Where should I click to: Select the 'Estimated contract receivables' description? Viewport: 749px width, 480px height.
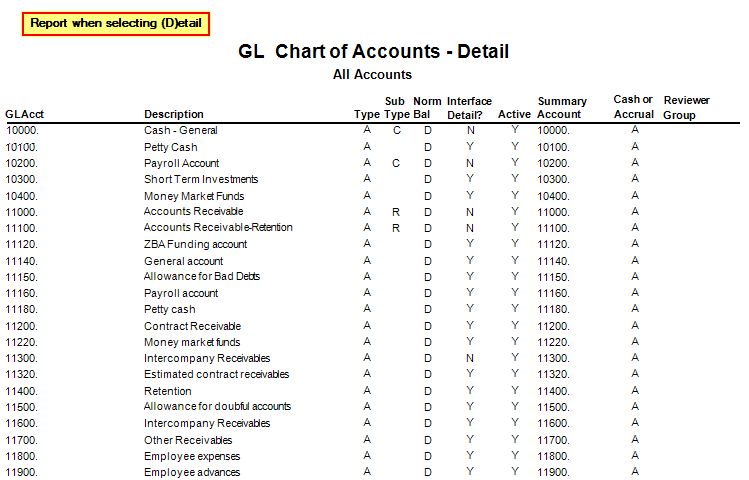click(x=216, y=374)
